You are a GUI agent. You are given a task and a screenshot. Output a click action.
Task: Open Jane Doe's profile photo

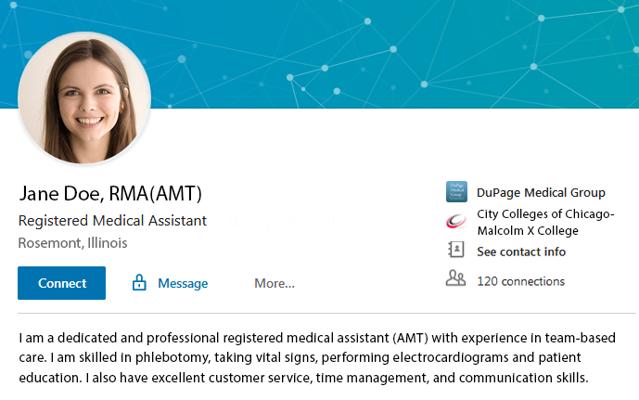84,98
